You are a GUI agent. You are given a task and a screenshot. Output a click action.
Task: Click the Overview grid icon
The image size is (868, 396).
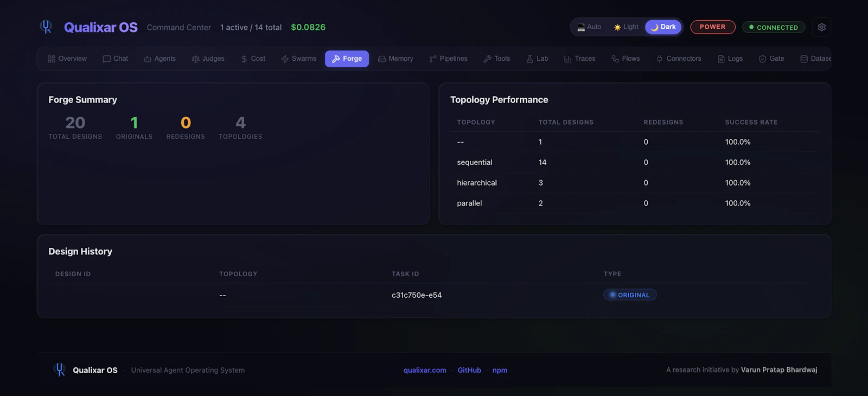pos(52,59)
